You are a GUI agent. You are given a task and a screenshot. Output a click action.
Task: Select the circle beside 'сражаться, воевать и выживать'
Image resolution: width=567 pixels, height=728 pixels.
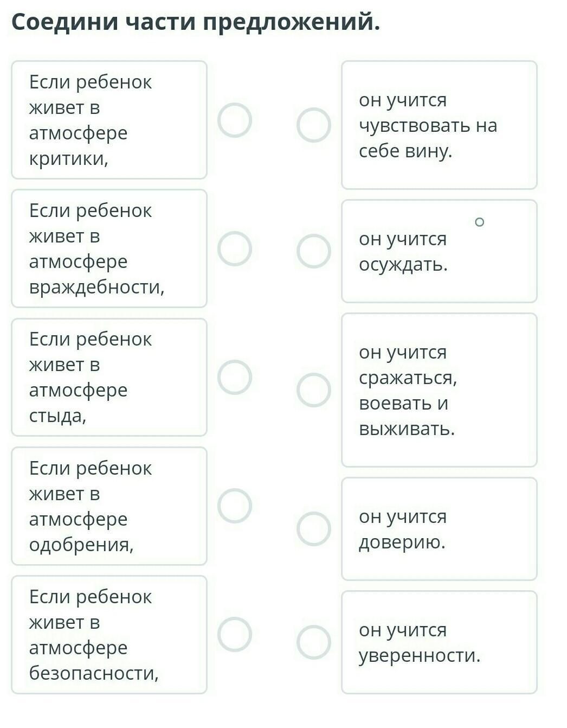click(x=313, y=389)
